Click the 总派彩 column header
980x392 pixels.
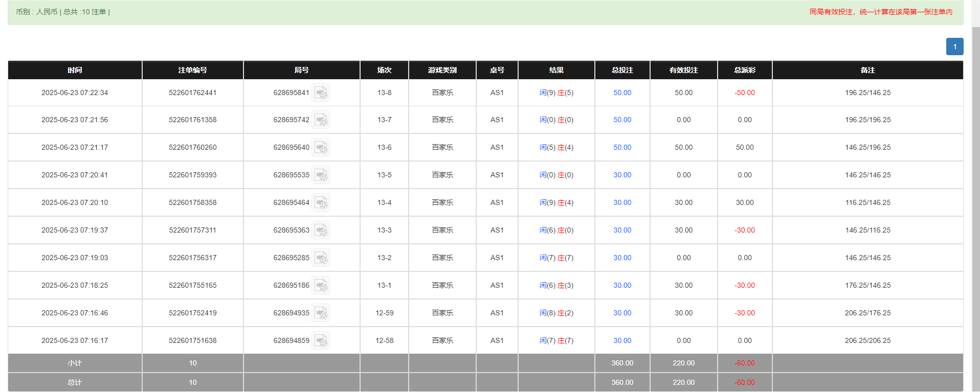(x=744, y=71)
